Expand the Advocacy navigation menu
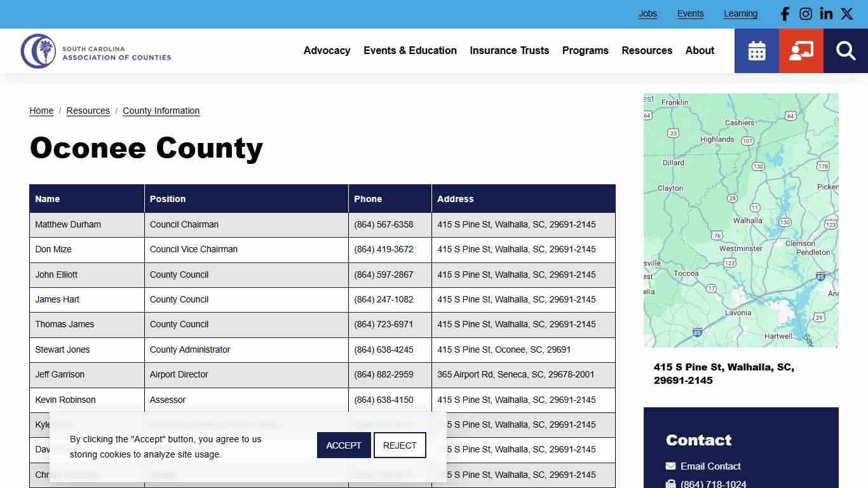Viewport: 868px width, 488px height. [327, 51]
